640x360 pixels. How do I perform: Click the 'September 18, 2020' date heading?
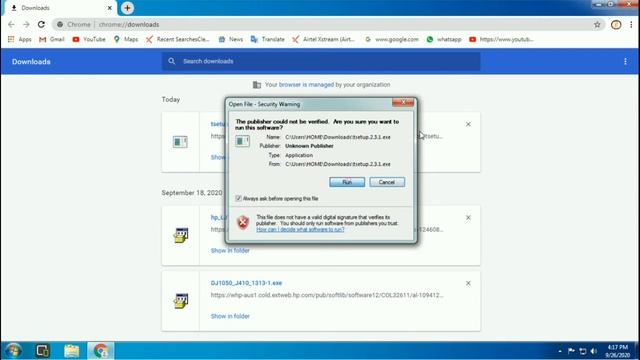[x=192, y=193]
